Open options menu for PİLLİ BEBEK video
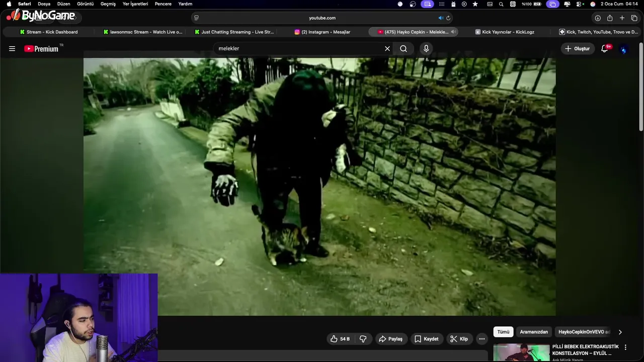The width and height of the screenshot is (644, 362). point(625,347)
